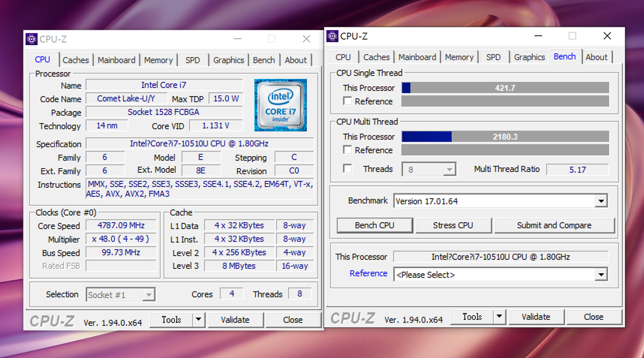This screenshot has height=358, width=644.
Task: Open Mainboard tab in right Bench window
Action: pos(418,57)
